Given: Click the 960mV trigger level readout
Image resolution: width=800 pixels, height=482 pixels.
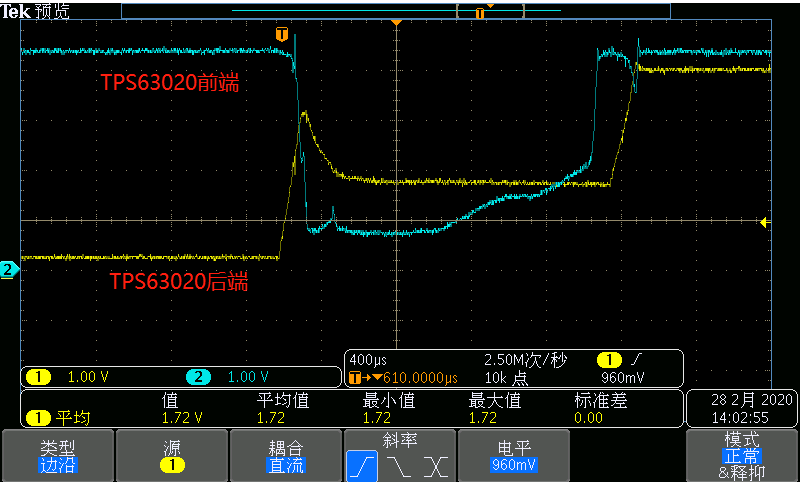Looking at the screenshot, I should (622, 378).
